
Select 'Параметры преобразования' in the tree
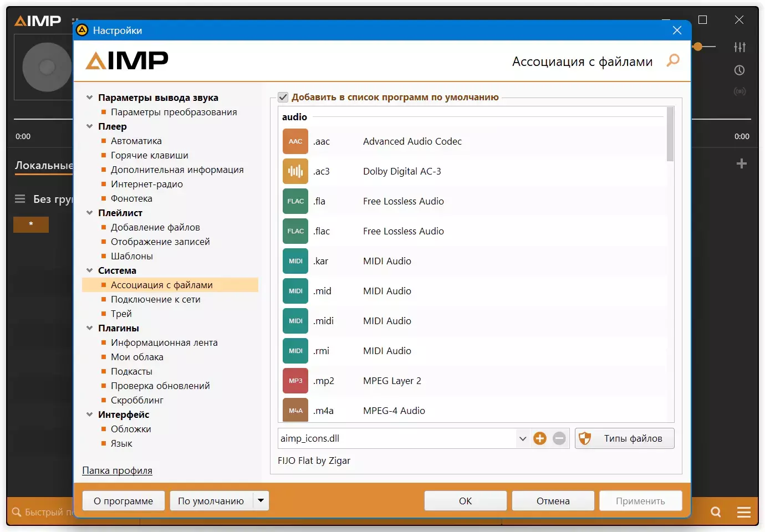[174, 112]
